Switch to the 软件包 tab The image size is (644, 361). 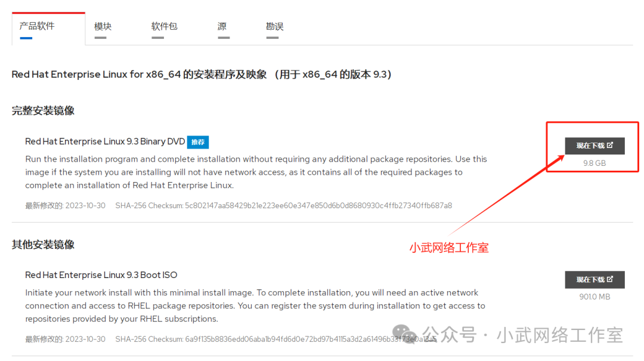(x=164, y=27)
